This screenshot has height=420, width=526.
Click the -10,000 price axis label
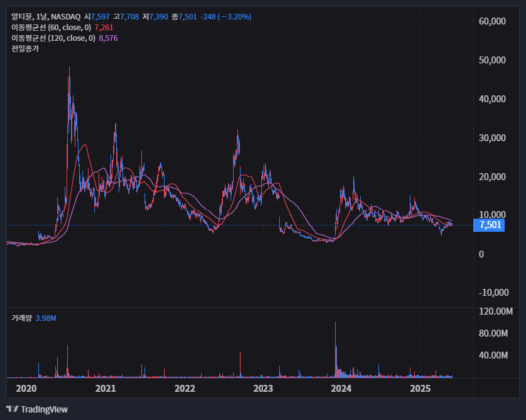click(x=494, y=292)
